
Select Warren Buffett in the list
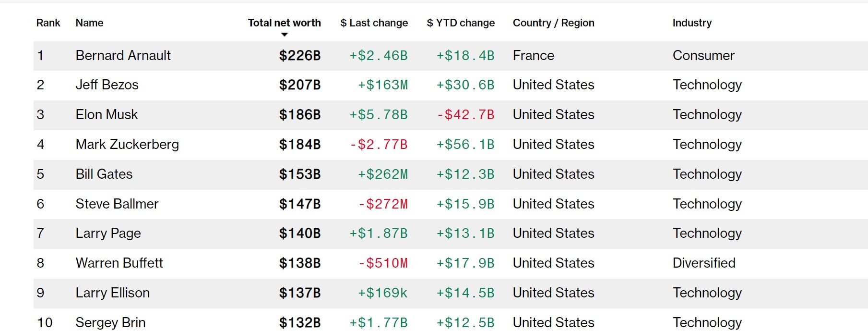(x=119, y=263)
